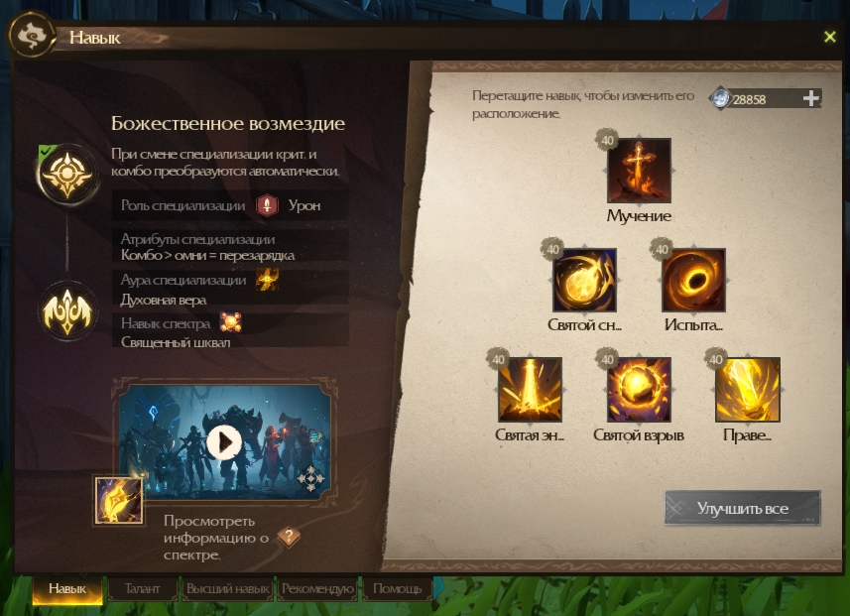Click the Священный шквал spectrum skill icon

pos(230,322)
